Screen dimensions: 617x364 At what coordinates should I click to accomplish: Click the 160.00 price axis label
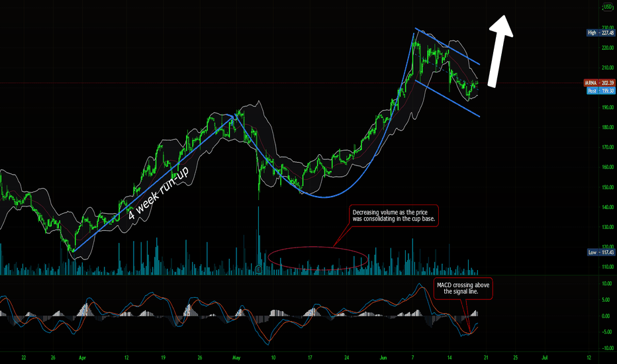click(608, 167)
